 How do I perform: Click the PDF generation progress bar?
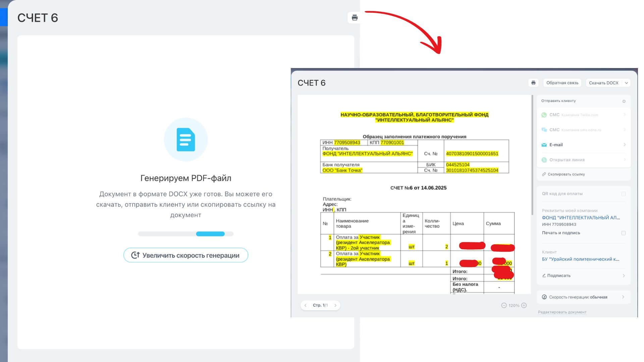(185, 234)
